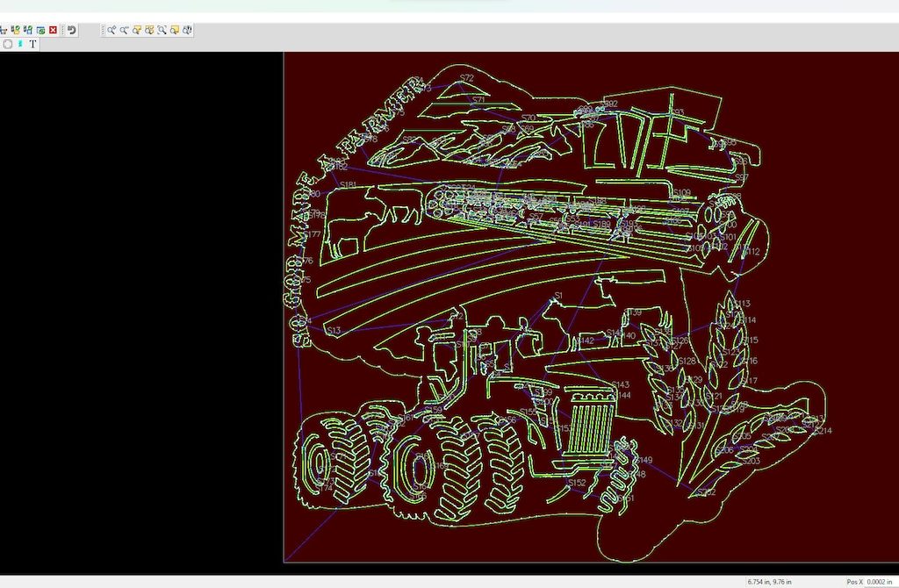Click the empty square icon in second toolbar row
899x588 pixels.
click(x=8, y=44)
